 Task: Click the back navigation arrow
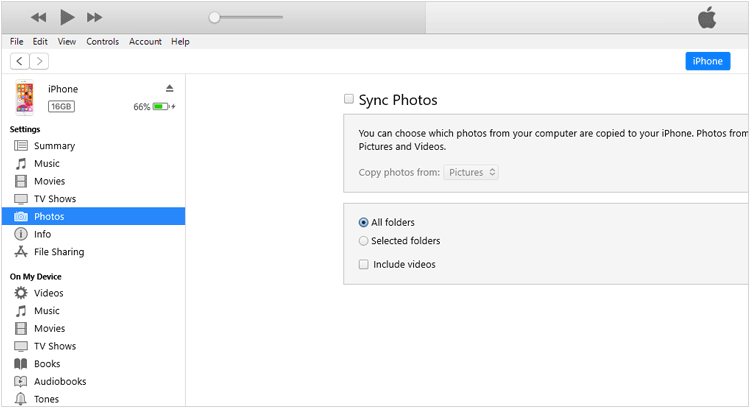coord(20,61)
